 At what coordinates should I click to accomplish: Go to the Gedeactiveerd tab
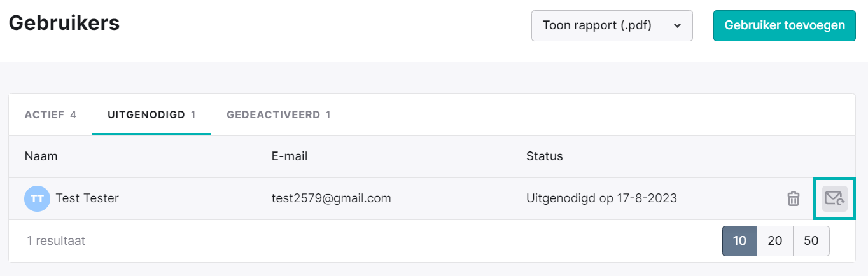click(x=279, y=115)
